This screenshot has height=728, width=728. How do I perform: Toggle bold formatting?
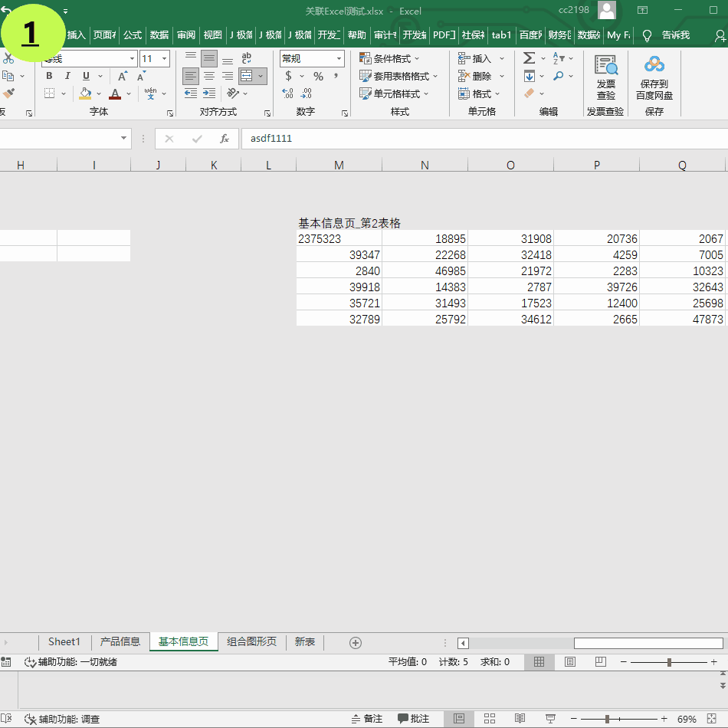[x=49, y=76]
